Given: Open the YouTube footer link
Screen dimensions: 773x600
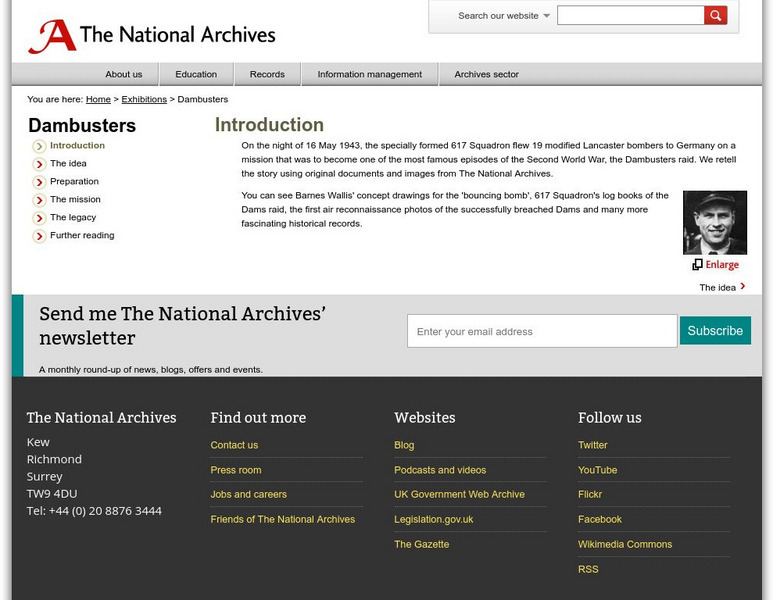Looking at the screenshot, I should click(x=597, y=470).
